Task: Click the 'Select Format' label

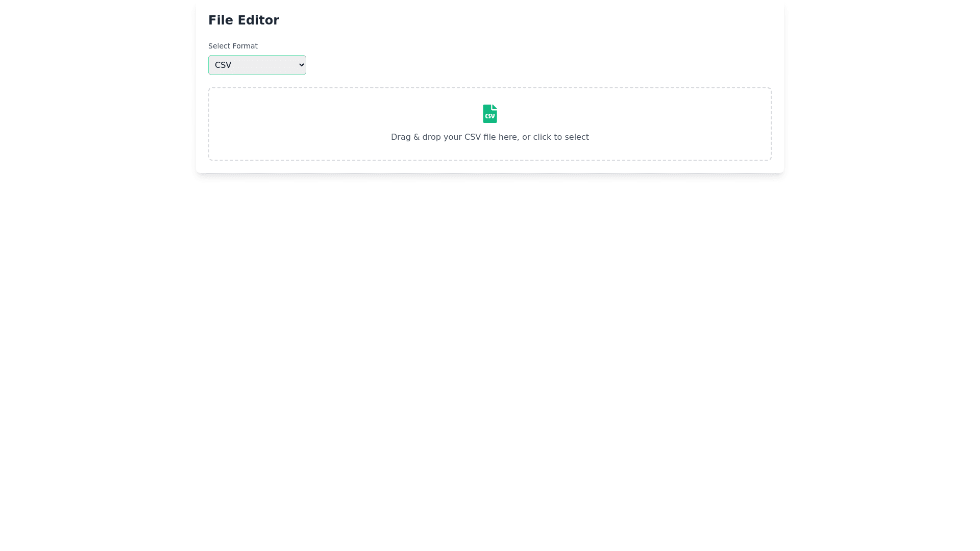Action: click(233, 46)
